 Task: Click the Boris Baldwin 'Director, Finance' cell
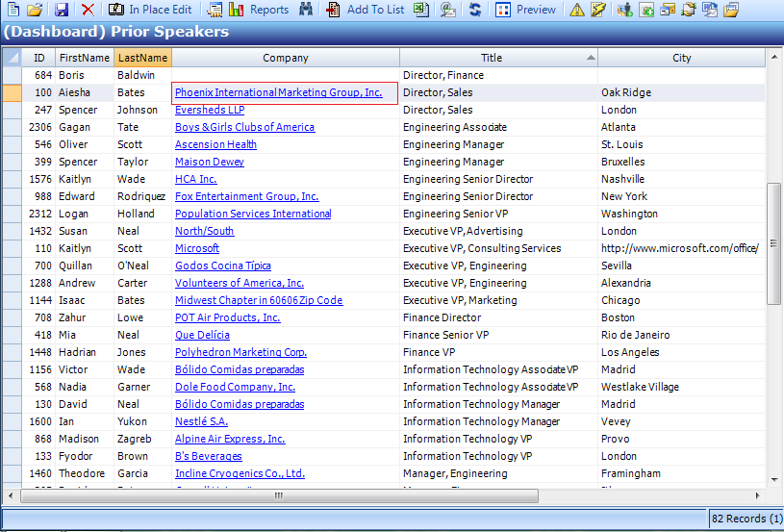pyautogui.click(x=498, y=75)
